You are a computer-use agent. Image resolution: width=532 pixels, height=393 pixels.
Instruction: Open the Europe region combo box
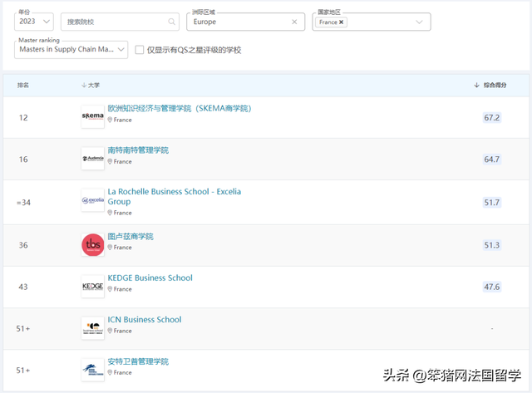(x=246, y=22)
